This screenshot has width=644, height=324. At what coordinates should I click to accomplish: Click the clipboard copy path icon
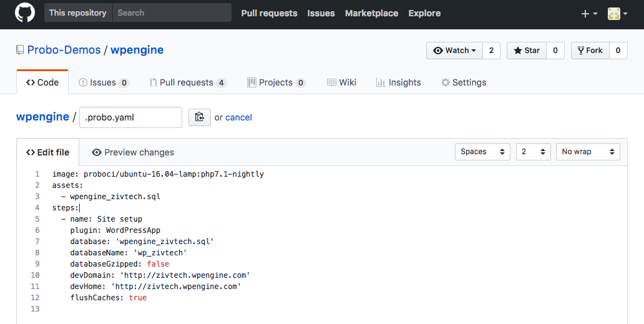[x=200, y=117]
